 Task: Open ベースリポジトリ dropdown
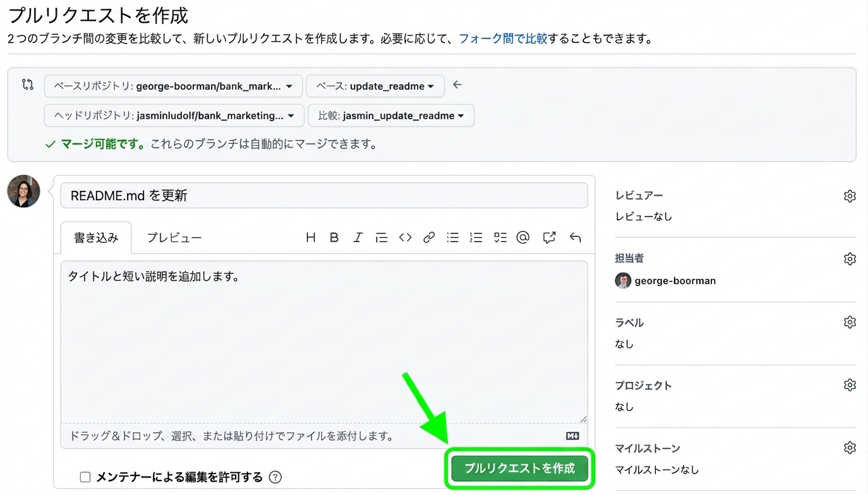(174, 86)
